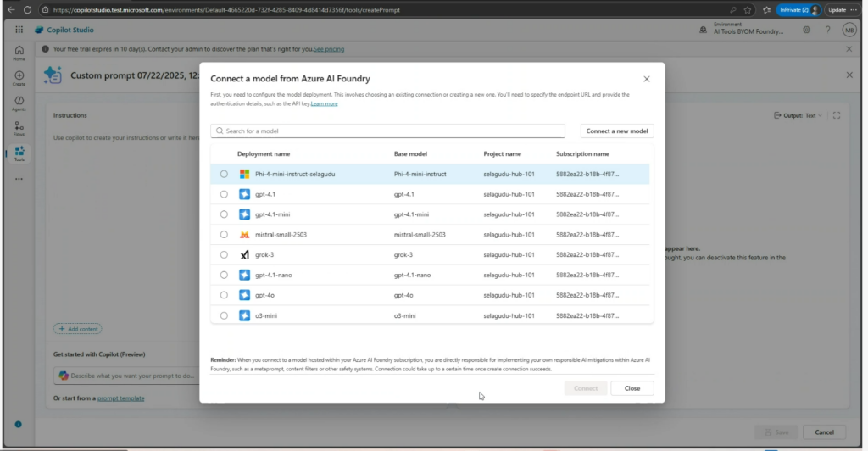
Task: Click the Search for a model field
Action: 387,131
